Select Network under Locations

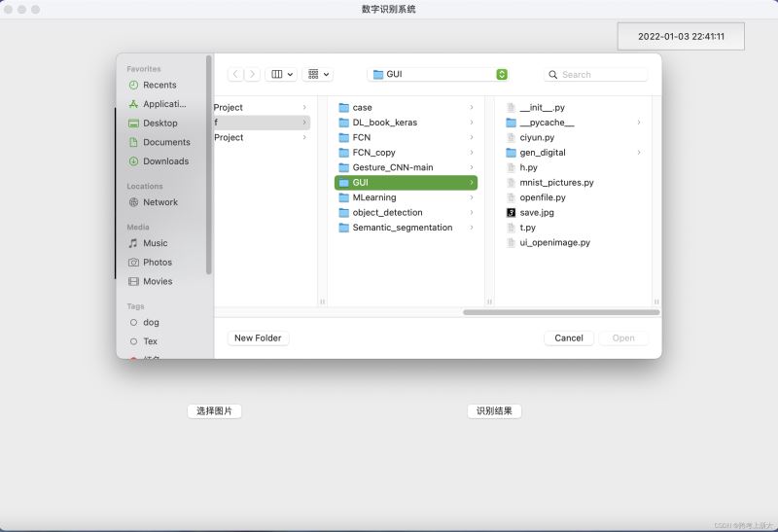click(159, 202)
